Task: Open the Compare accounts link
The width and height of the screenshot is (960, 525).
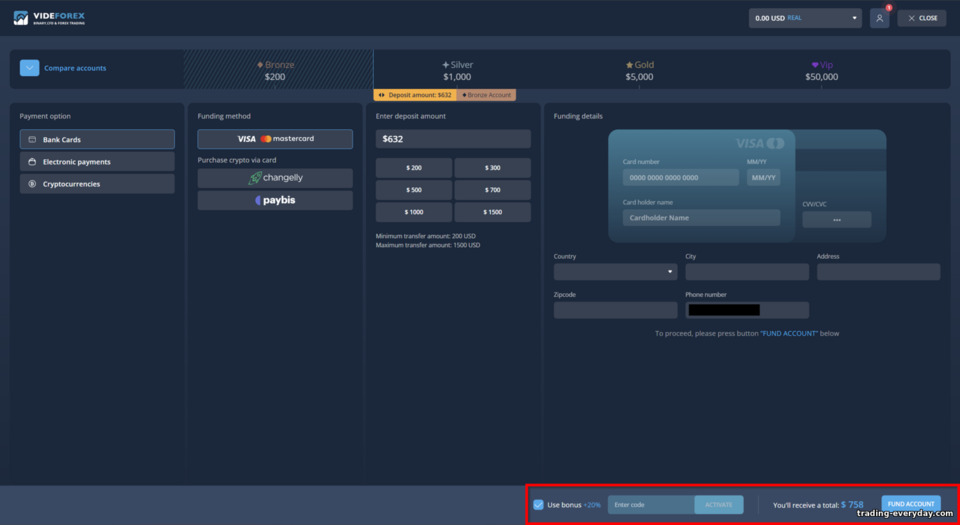Action: coord(75,68)
